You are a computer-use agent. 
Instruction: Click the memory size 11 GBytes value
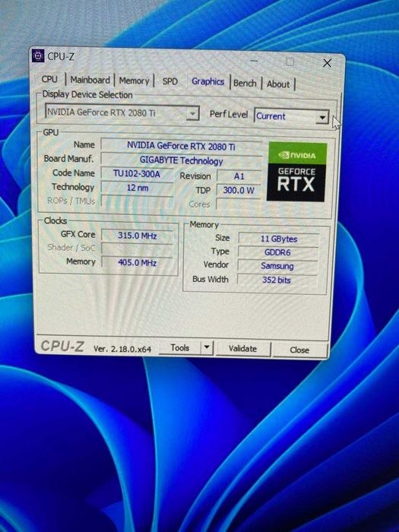[279, 239]
